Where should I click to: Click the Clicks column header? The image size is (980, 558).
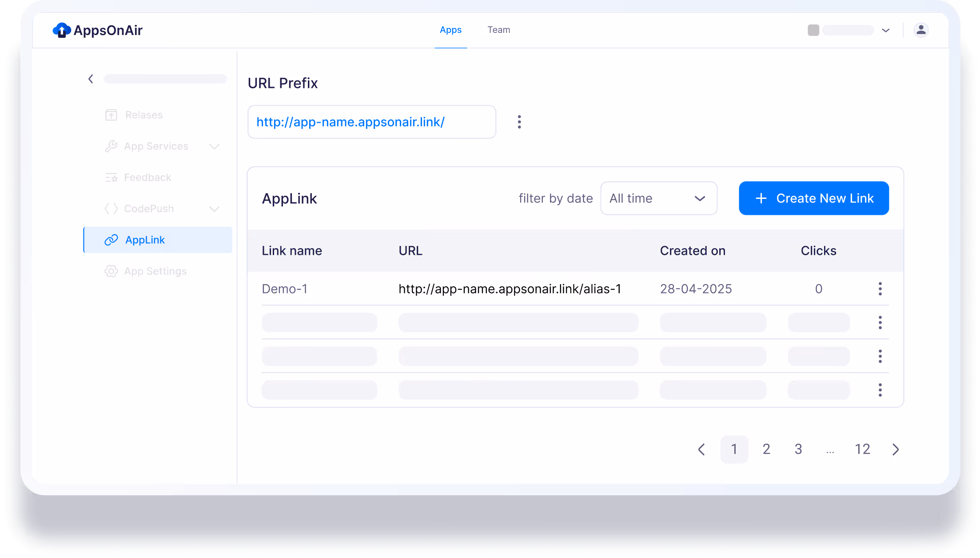coord(818,251)
